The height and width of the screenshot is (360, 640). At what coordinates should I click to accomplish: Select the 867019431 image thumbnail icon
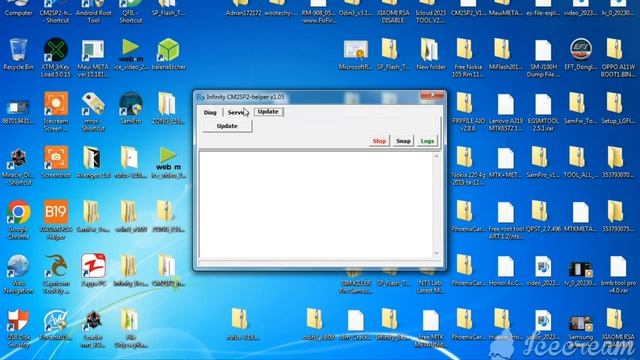[x=18, y=112]
